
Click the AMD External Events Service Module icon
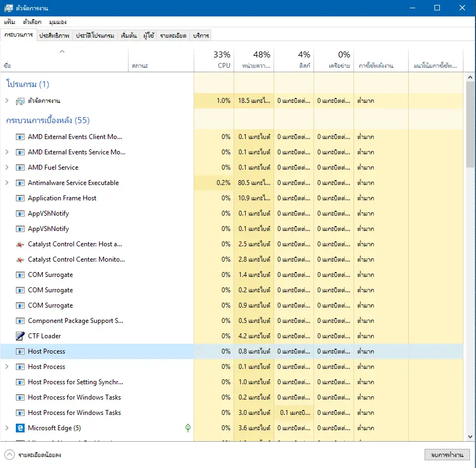tap(20, 152)
